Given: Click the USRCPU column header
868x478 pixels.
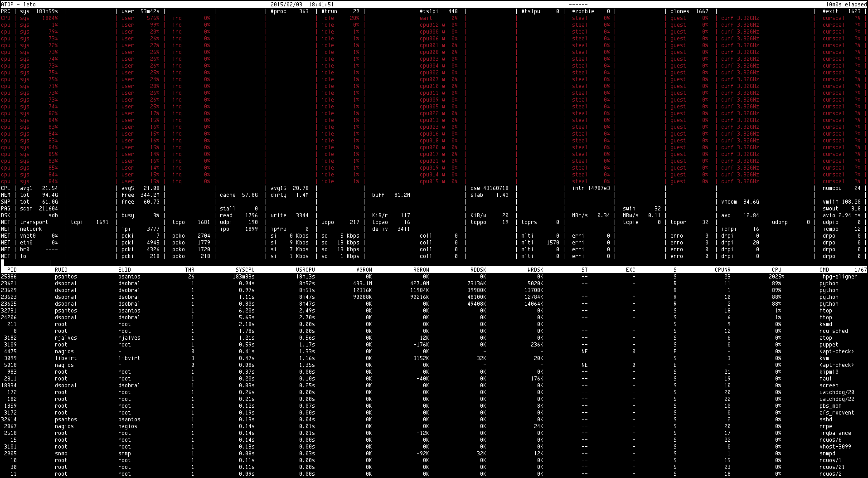Looking at the screenshot, I should [305, 270].
